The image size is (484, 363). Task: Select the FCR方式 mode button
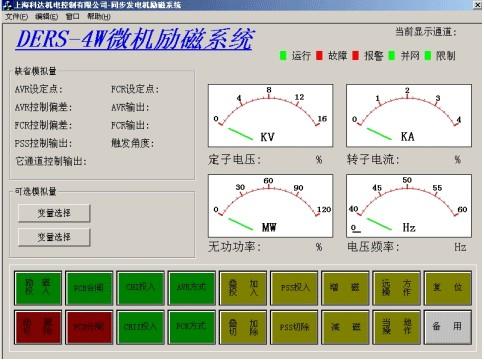coord(192,327)
